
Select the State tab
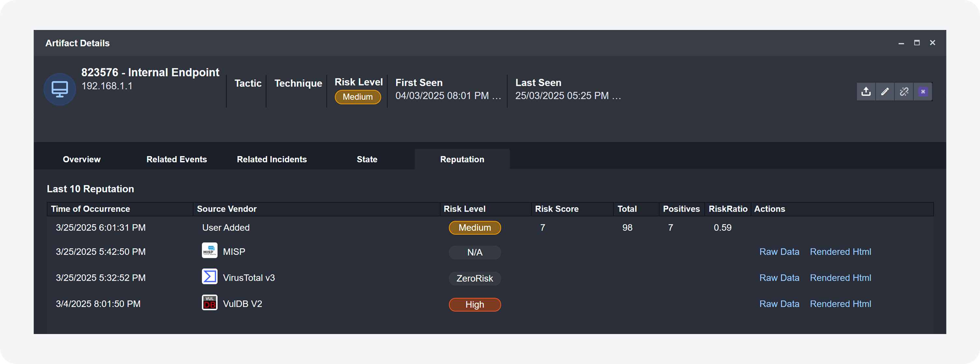tap(367, 159)
